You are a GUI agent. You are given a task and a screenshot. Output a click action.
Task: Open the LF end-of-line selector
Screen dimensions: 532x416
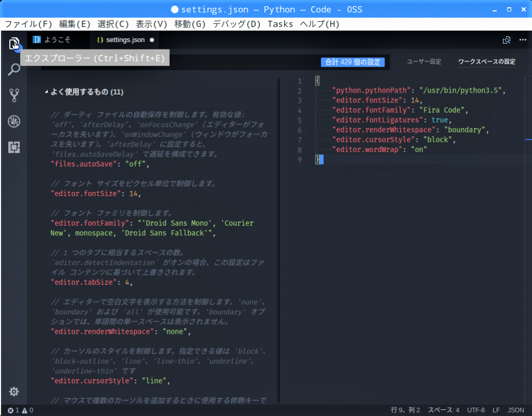[496, 410]
